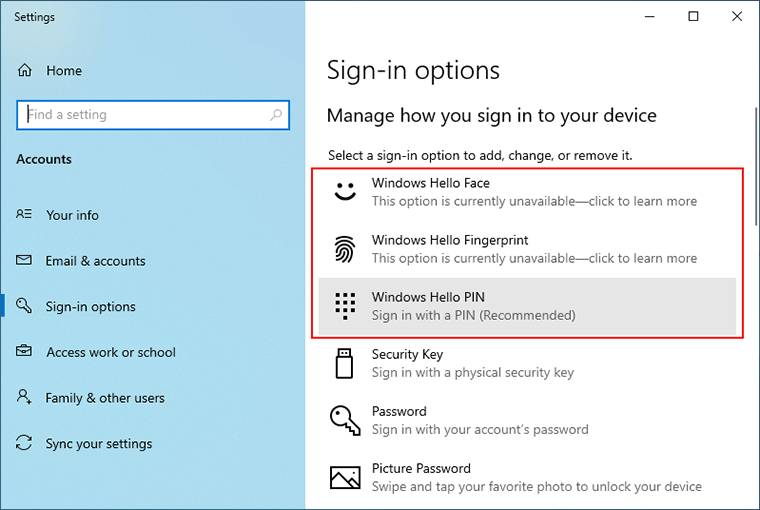Click the Sync your settings arrows icon

tap(24, 443)
